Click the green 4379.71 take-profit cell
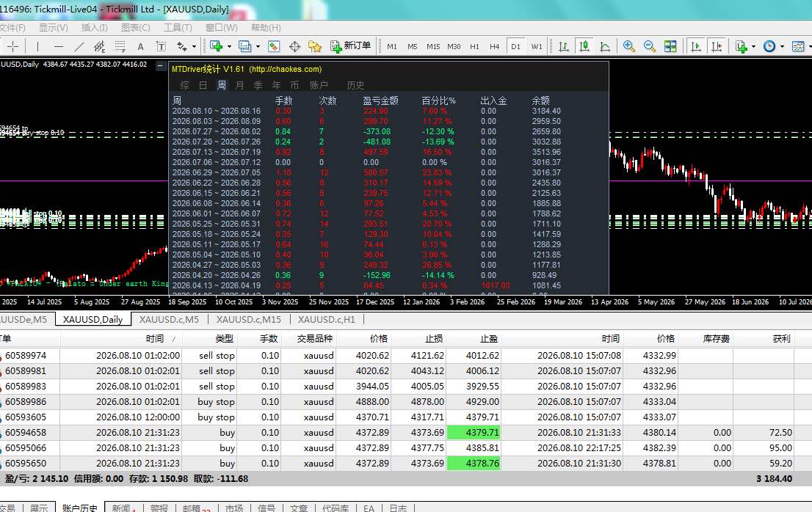812x512 pixels. [474, 432]
